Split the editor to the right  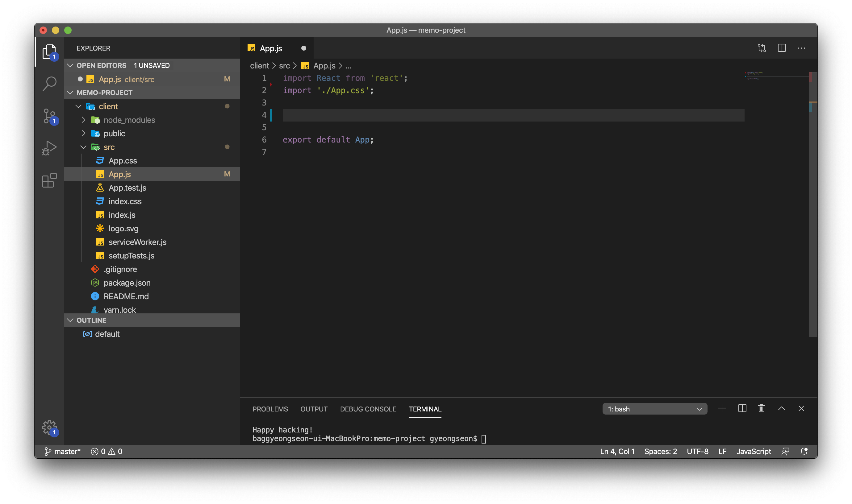tap(782, 48)
